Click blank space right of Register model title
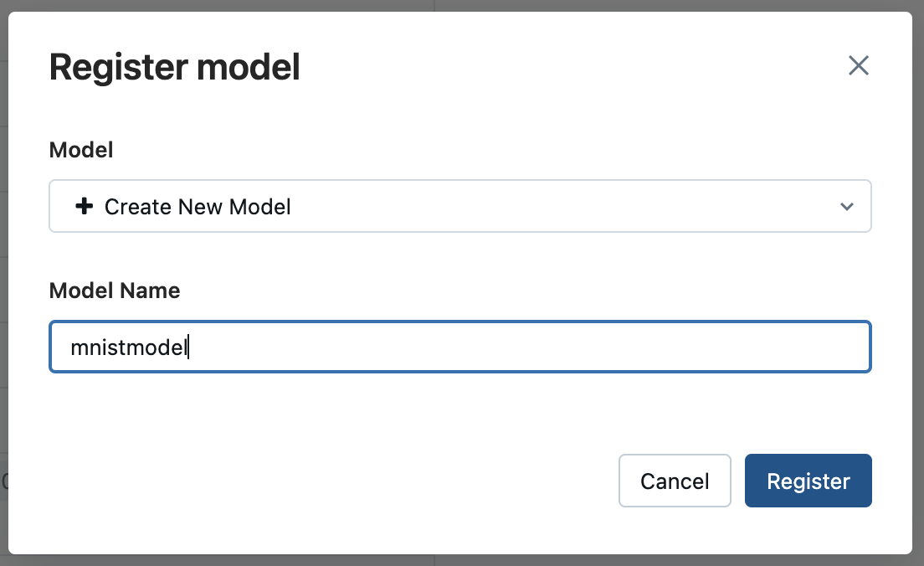This screenshot has width=924, height=566. click(x=544, y=67)
